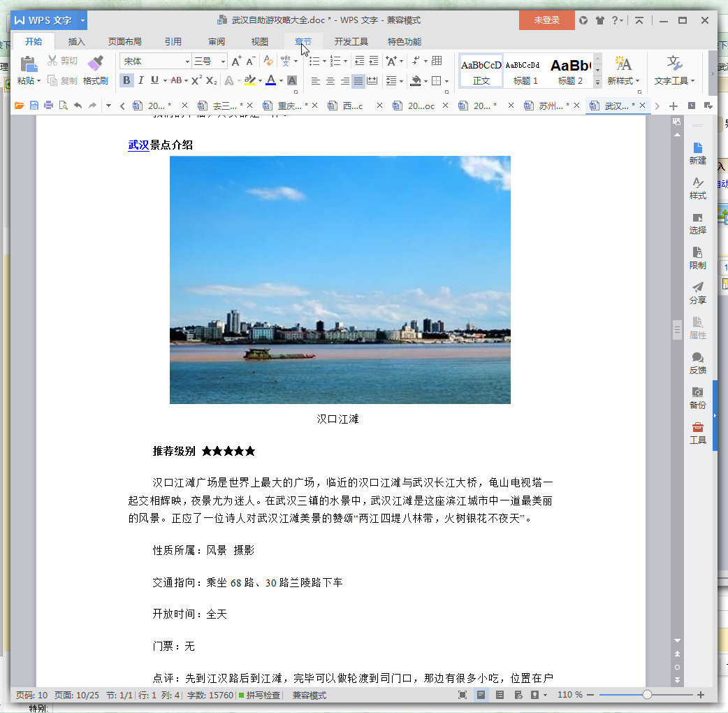This screenshot has width=728, height=713.
Task: Open bullet list style dropdown
Action: (324, 61)
